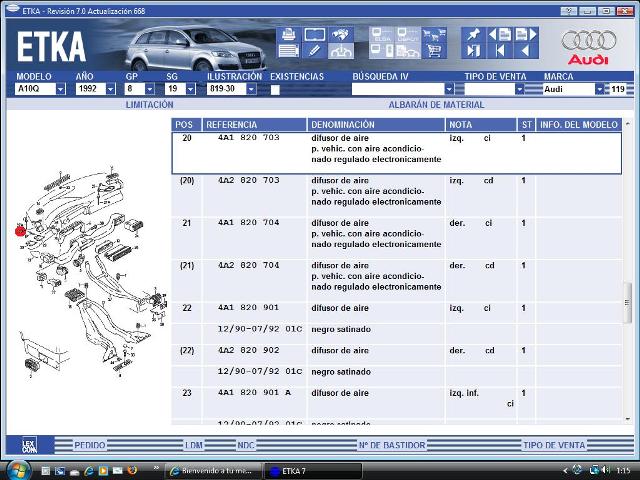Click the scroll down arrow of parts list
640x480 pixels.
[x=627, y=419]
